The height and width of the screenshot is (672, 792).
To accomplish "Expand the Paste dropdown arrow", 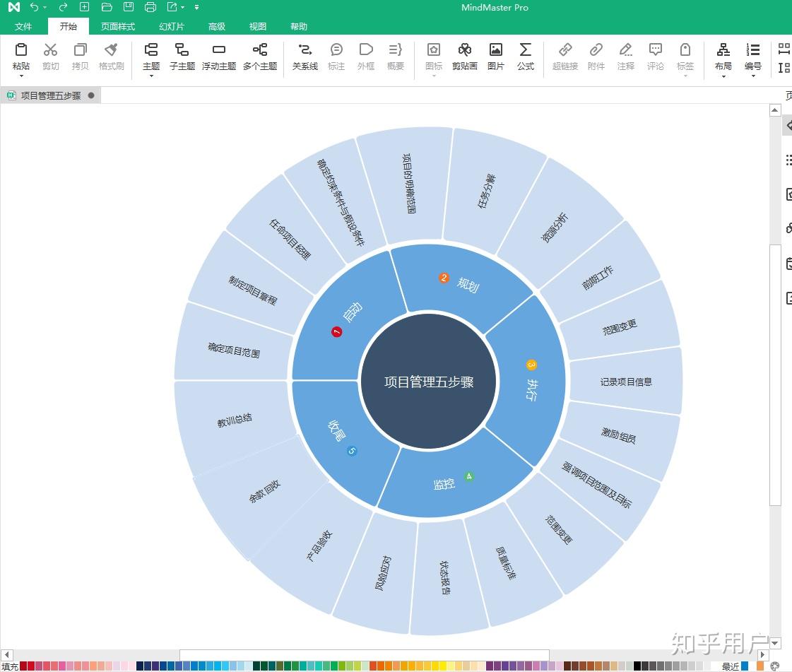I will click(x=21, y=76).
